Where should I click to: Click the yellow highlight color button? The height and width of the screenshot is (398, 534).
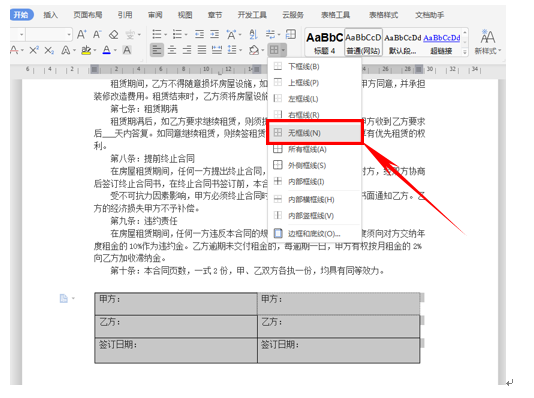click(x=86, y=51)
